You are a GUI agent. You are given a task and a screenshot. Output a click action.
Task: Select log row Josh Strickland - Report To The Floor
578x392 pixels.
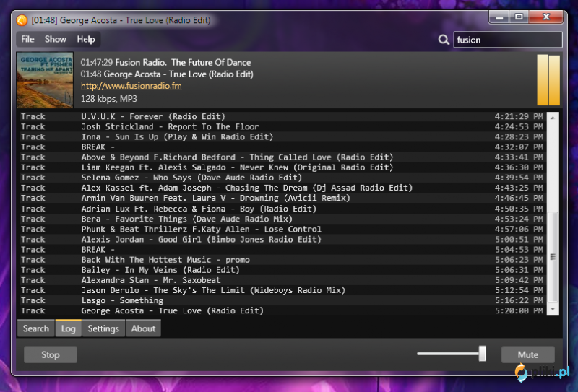coord(282,127)
